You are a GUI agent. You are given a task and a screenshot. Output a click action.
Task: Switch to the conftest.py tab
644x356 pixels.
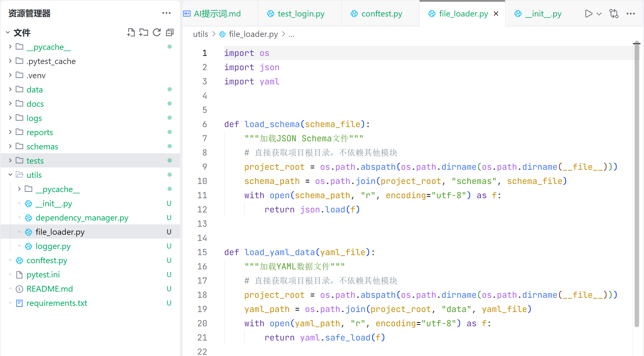point(381,14)
